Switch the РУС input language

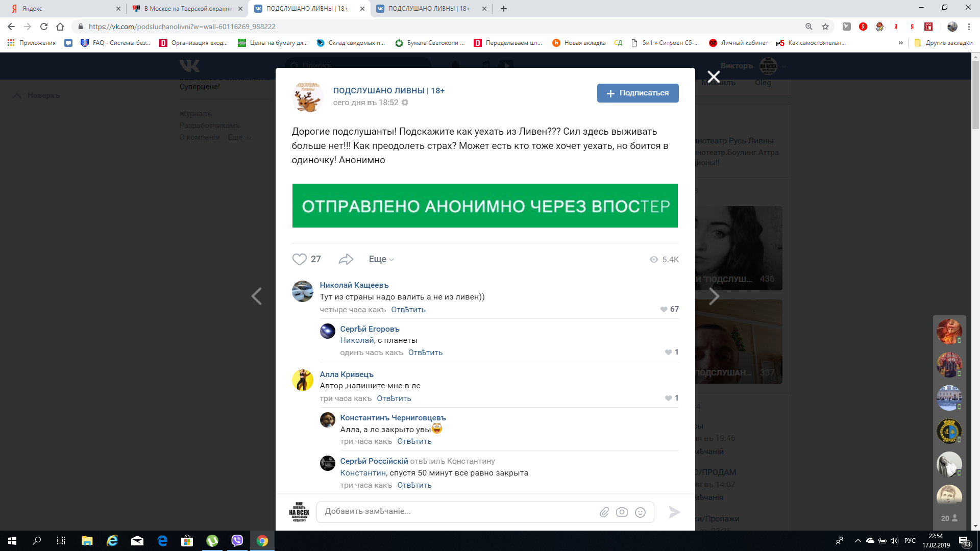pyautogui.click(x=910, y=541)
